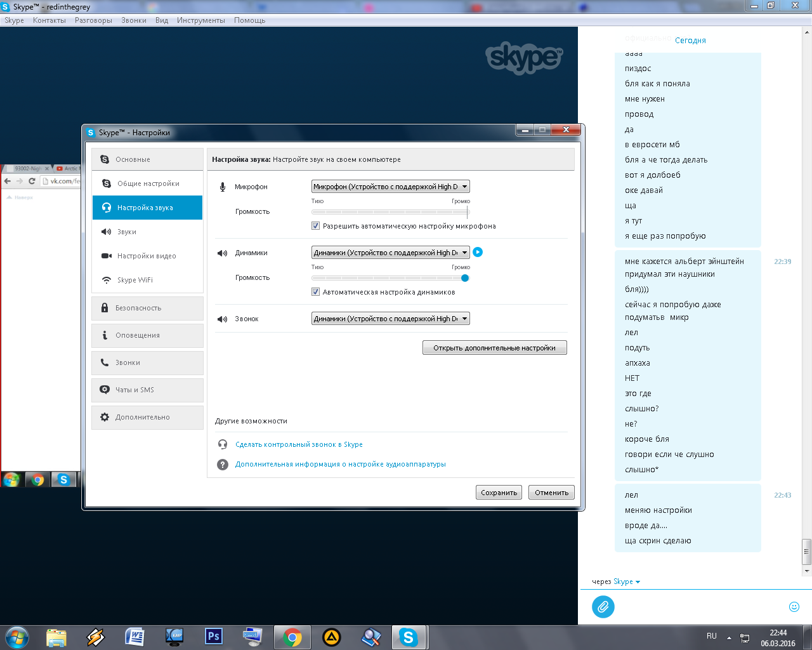Click the camera icon for Настройки видео

click(x=107, y=256)
